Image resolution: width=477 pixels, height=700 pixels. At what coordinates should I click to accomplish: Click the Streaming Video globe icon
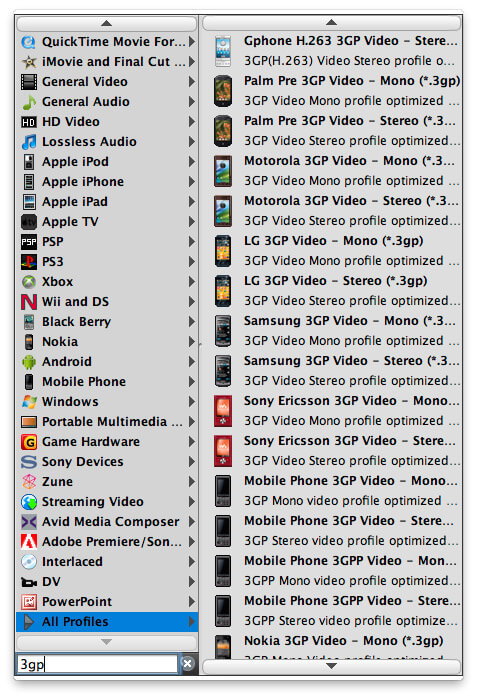pos(29,502)
